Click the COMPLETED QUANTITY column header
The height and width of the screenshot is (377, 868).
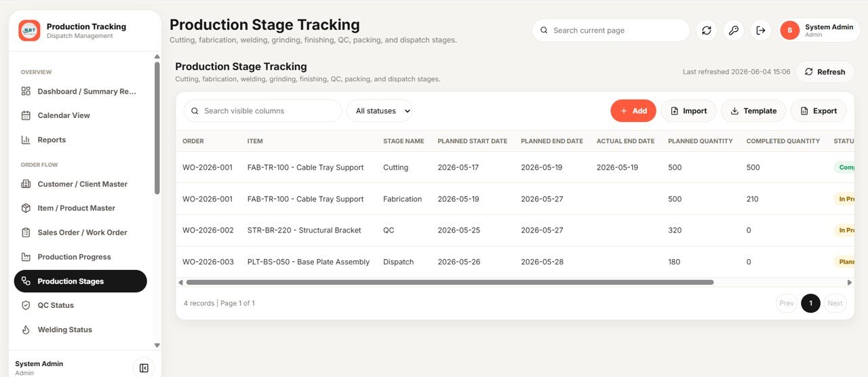[783, 141]
